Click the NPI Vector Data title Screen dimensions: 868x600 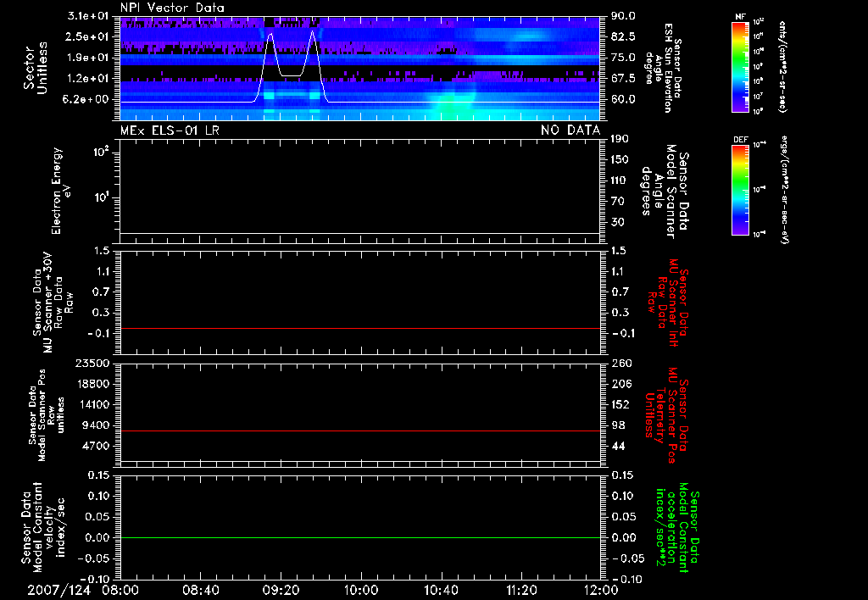pyautogui.click(x=172, y=8)
